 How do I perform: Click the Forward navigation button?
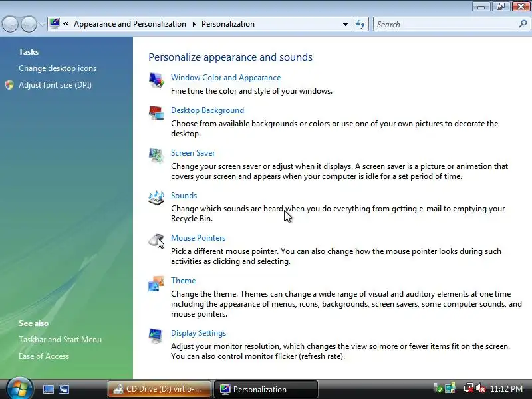point(29,24)
